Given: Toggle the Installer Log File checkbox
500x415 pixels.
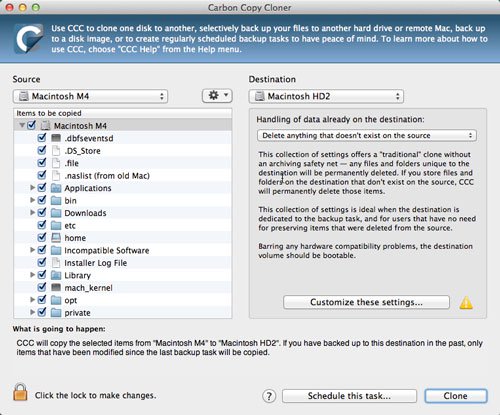Looking at the screenshot, I should (42, 262).
